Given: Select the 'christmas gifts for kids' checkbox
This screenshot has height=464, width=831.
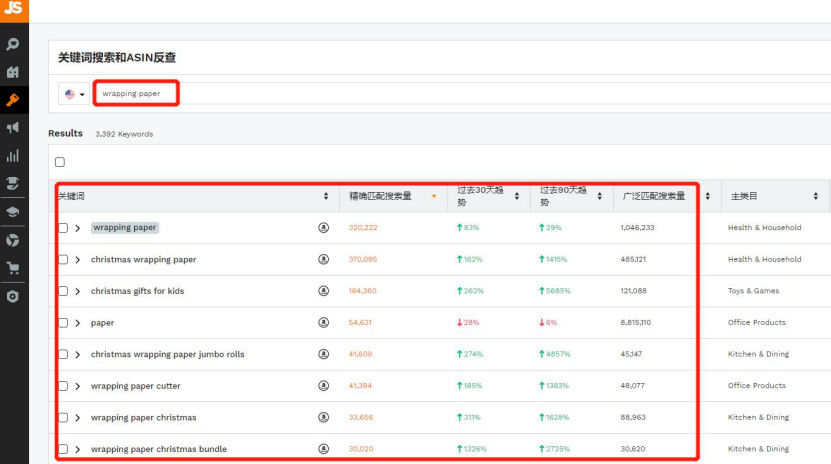Looking at the screenshot, I should click(x=63, y=291).
